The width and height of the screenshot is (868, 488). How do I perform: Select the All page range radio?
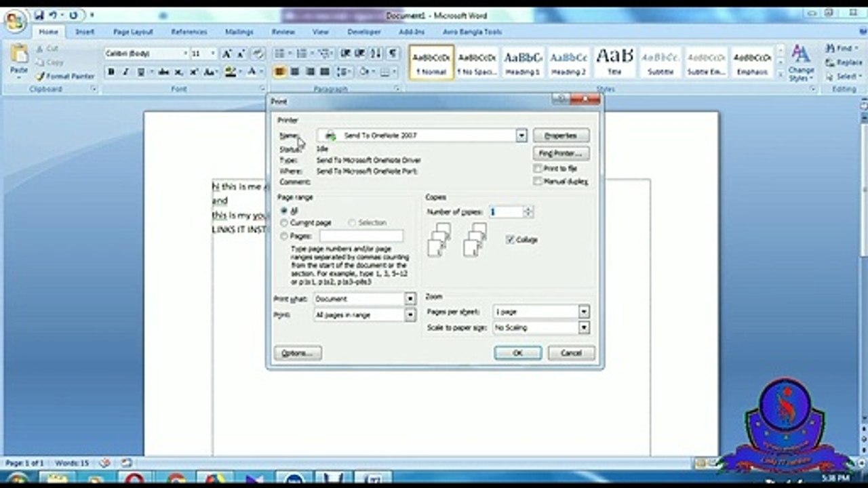(284, 211)
